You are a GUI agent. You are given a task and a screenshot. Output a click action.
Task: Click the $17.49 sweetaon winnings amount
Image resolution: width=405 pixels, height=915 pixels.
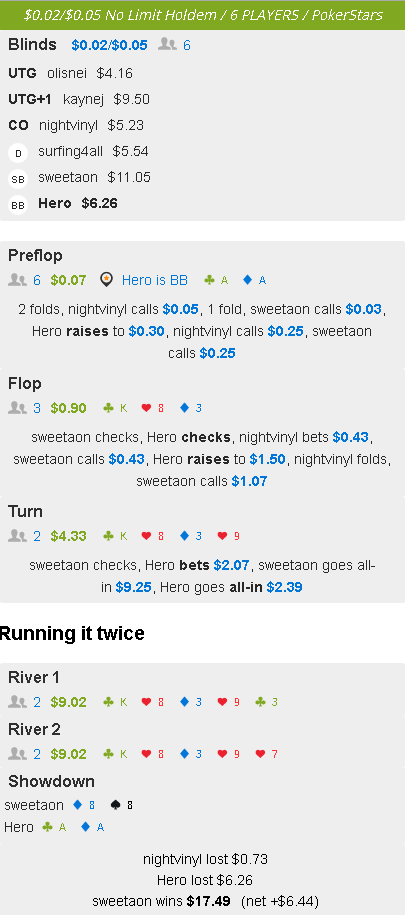pos(208,902)
